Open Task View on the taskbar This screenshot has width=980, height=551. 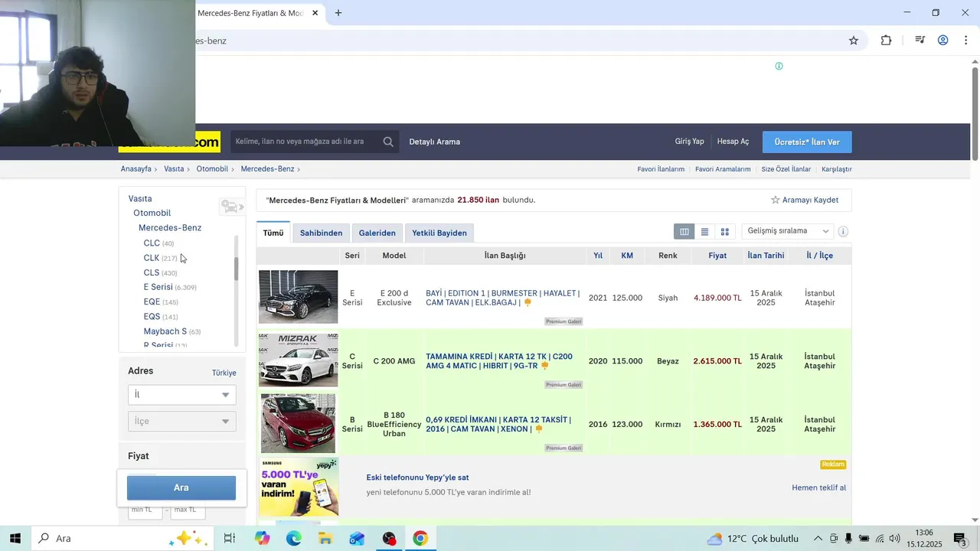[229, 539]
